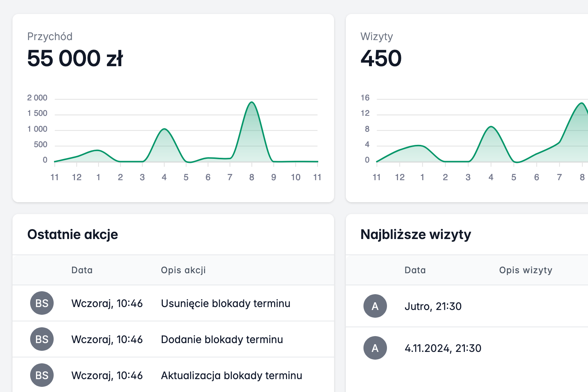The height and width of the screenshot is (392, 588).
Task: Select the Dodanie blokady terminu action
Action: point(222,339)
